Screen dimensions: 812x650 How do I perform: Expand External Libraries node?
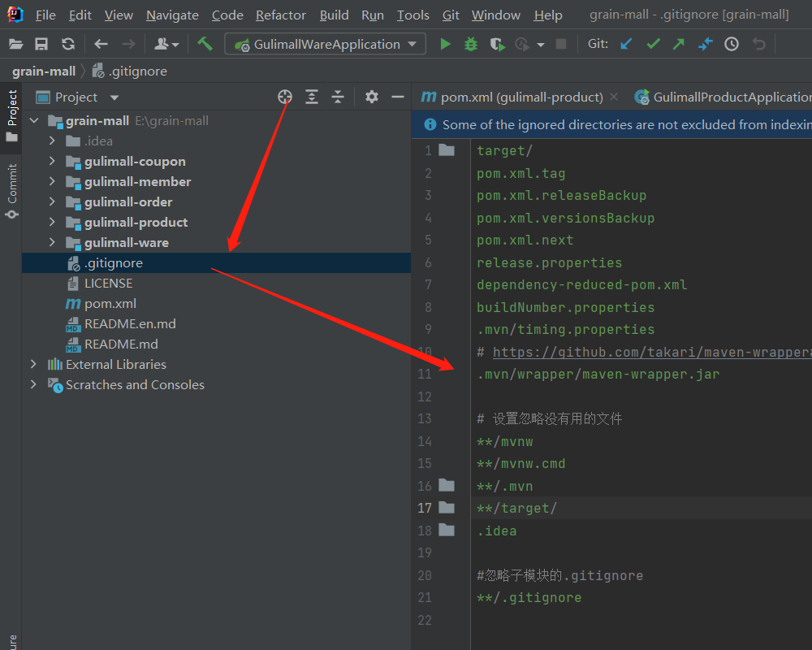33,364
